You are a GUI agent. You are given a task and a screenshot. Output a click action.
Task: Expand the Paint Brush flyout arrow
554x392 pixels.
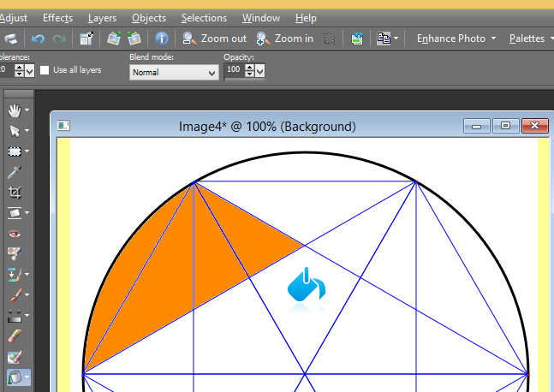[x=27, y=294]
